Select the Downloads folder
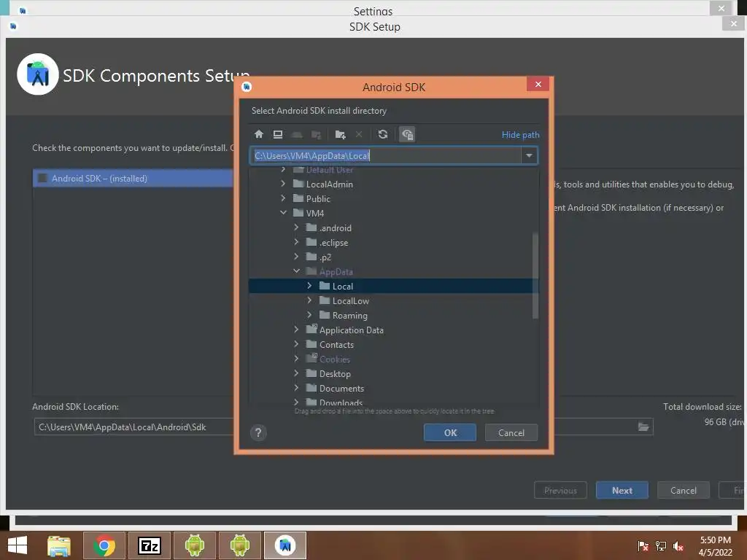This screenshot has width=747, height=560. (x=341, y=402)
